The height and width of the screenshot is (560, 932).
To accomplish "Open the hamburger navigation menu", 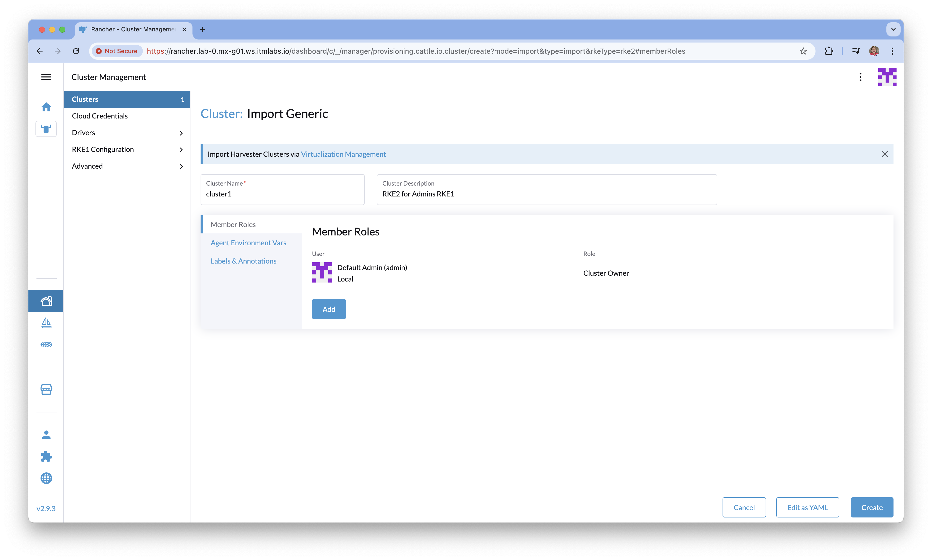I will [46, 77].
